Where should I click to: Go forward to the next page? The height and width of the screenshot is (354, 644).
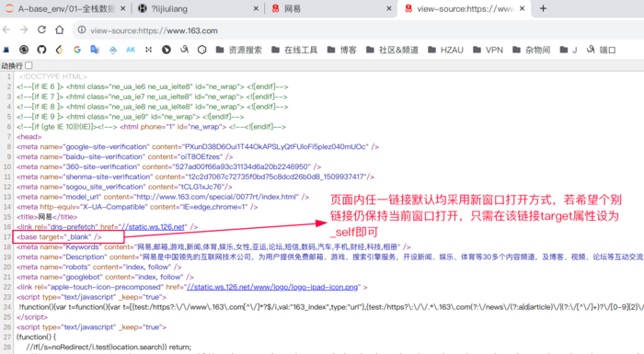click(24, 30)
